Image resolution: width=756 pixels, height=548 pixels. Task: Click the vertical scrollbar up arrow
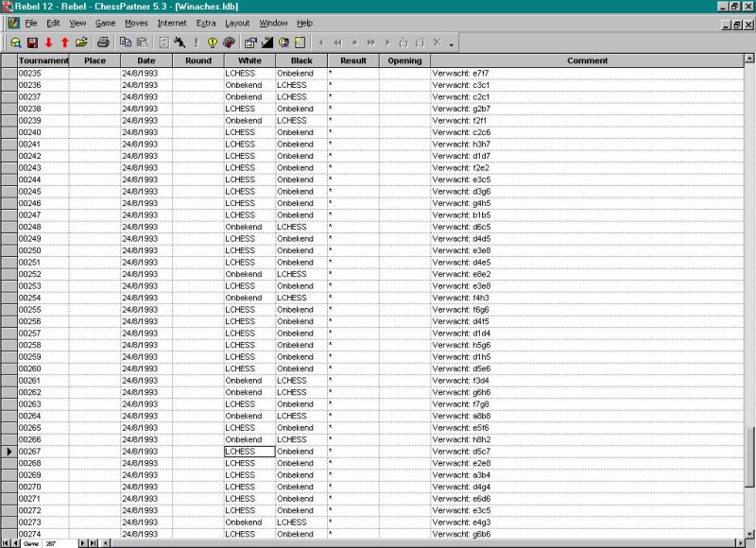click(749, 60)
